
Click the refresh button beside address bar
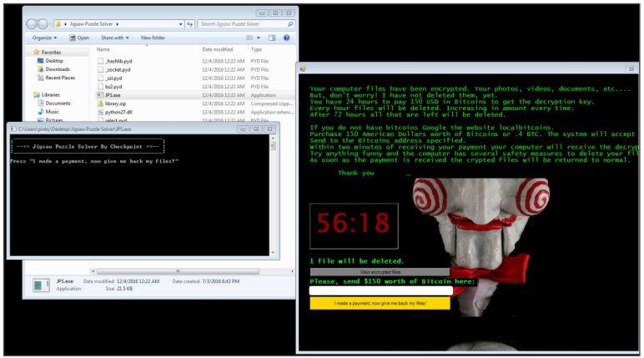(191, 23)
